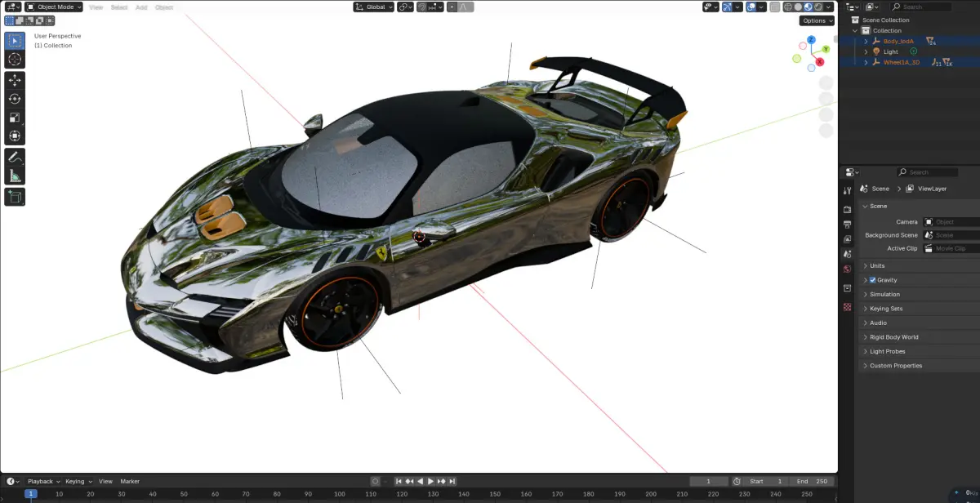
Task: Select the Scale tool
Action: click(x=15, y=118)
